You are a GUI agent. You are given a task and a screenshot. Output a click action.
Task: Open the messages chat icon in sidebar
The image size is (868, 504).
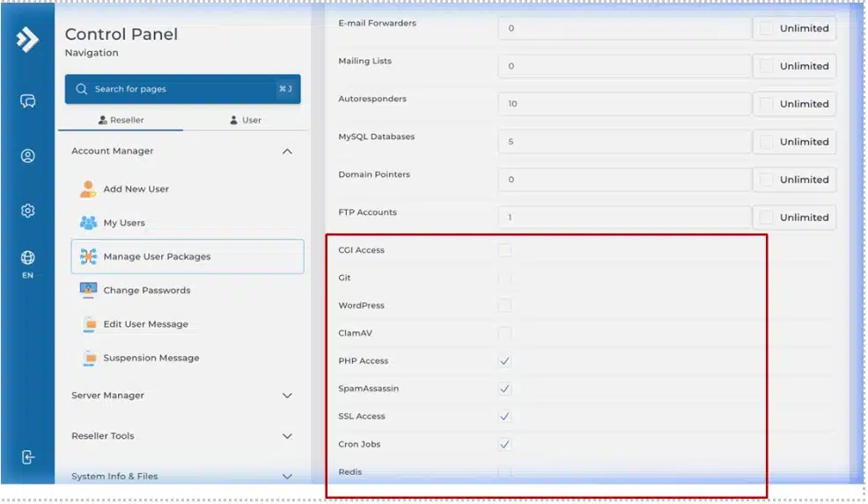[27, 100]
